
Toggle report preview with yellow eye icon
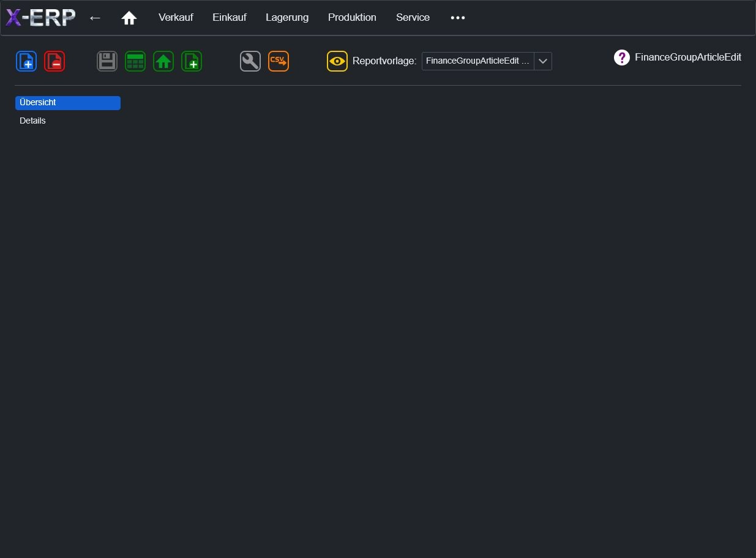tap(337, 61)
